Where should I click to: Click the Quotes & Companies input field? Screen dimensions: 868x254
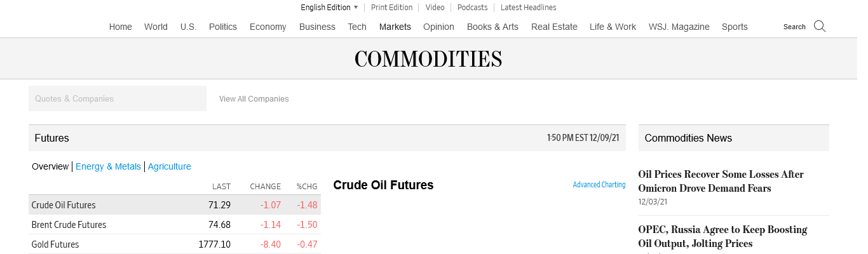point(118,98)
